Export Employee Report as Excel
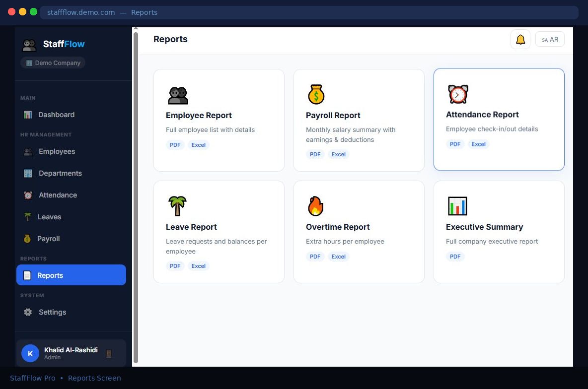The width and height of the screenshot is (588, 389). pyautogui.click(x=198, y=145)
